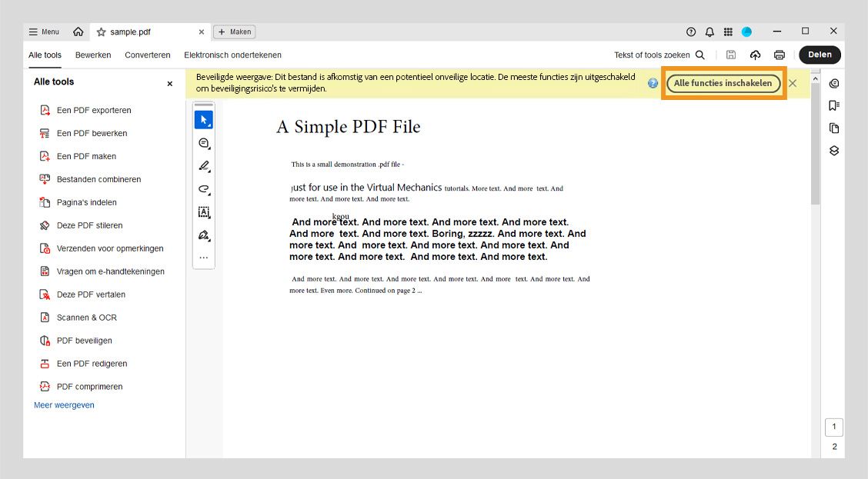Viewport: 868px width, 479px height.
Task: Select the freehand draw loop tool
Action: pos(204,189)
